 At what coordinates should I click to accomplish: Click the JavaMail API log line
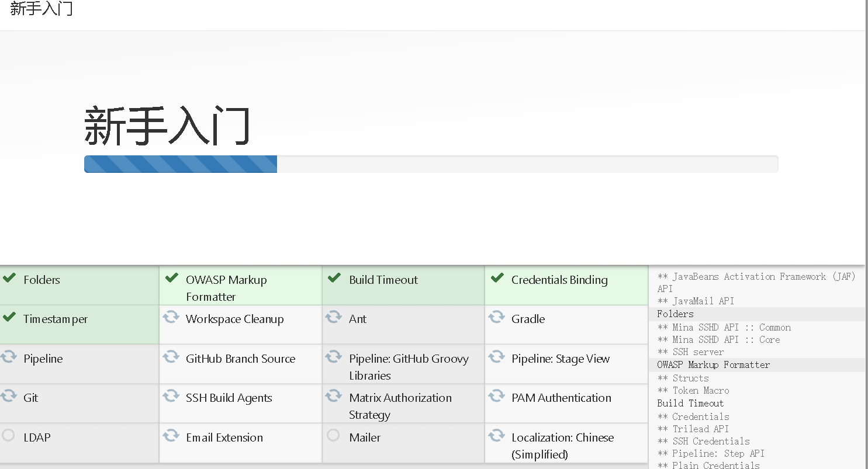(x=696, y=301)
